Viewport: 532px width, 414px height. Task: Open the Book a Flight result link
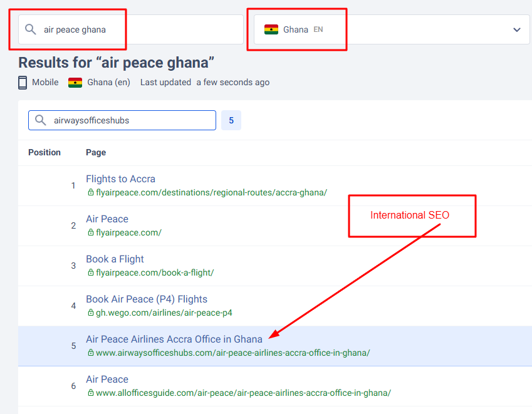click(x=115, y=259)
